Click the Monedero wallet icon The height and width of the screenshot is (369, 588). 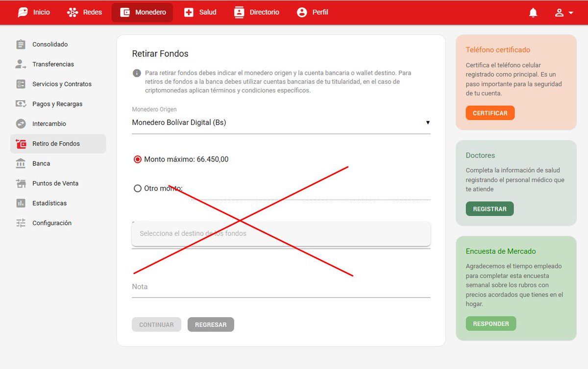(125, 12)
